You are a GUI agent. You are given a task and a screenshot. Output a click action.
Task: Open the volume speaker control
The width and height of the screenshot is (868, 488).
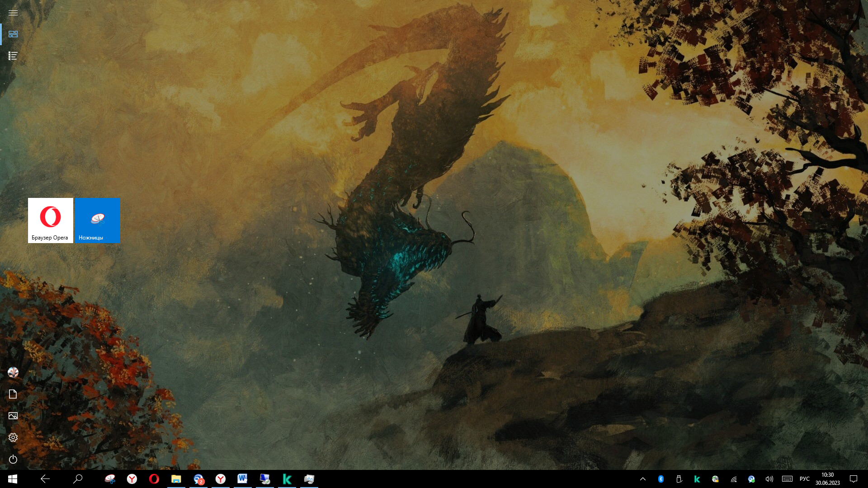coord(769,479)
